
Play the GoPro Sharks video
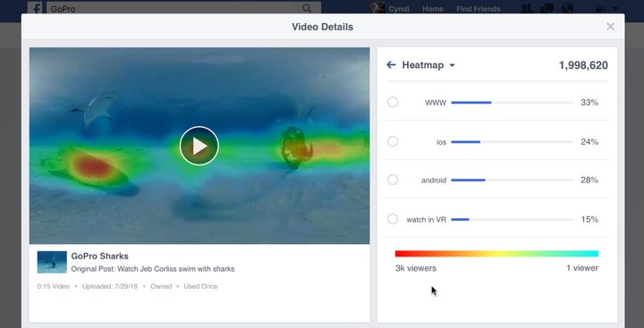(199, 146)
